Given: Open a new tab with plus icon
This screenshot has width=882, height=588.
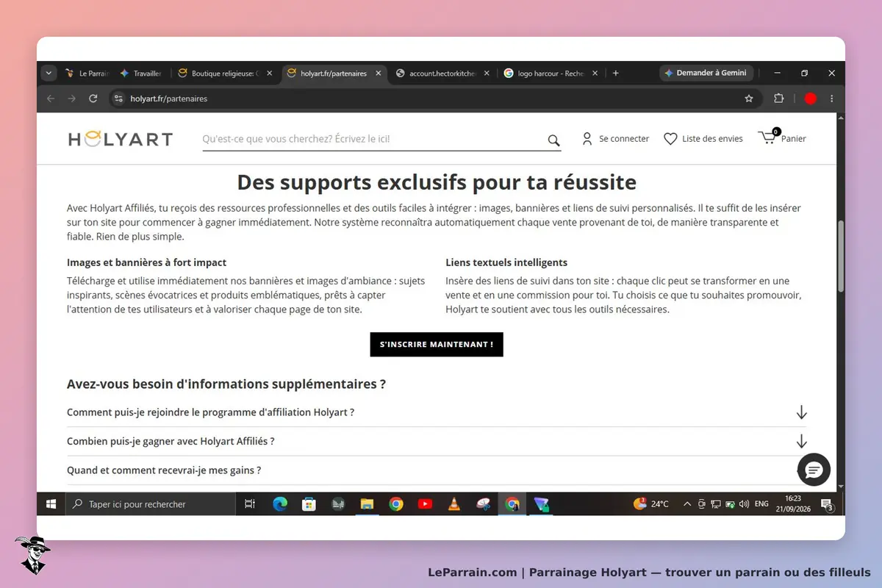Looking at the screenshot, I should point(615,73).
